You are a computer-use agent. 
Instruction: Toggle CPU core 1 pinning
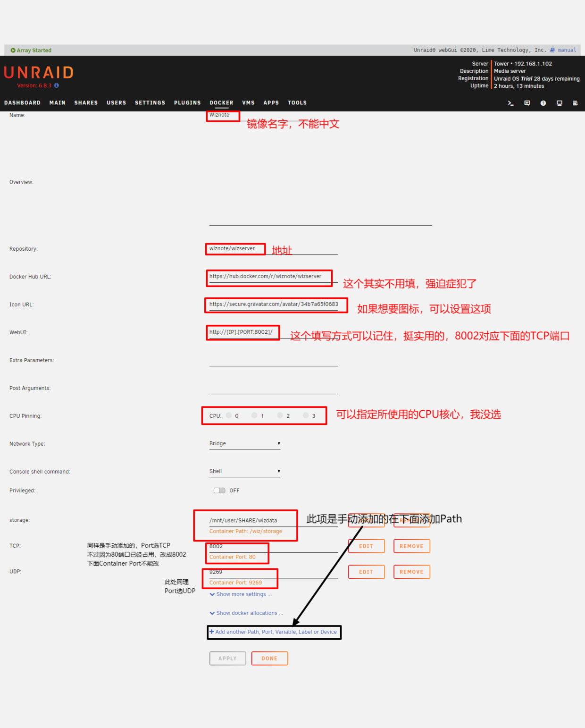254,415
